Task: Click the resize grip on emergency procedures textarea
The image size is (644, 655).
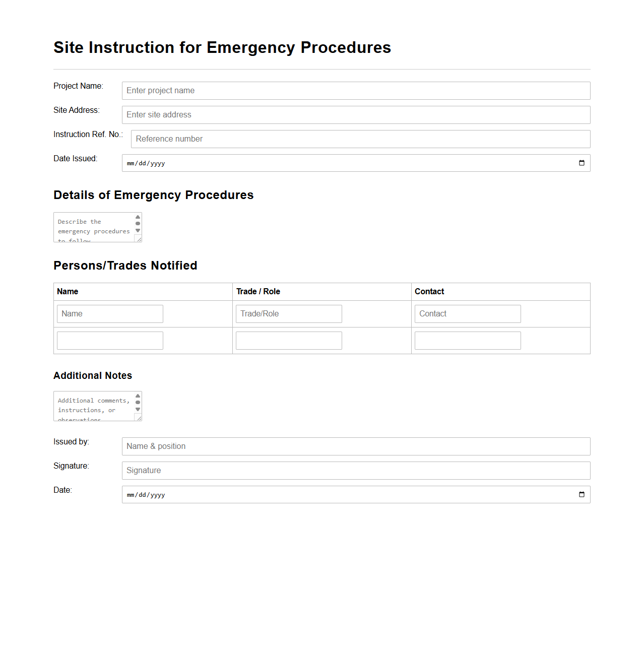Action: click(x=140, y=240)
